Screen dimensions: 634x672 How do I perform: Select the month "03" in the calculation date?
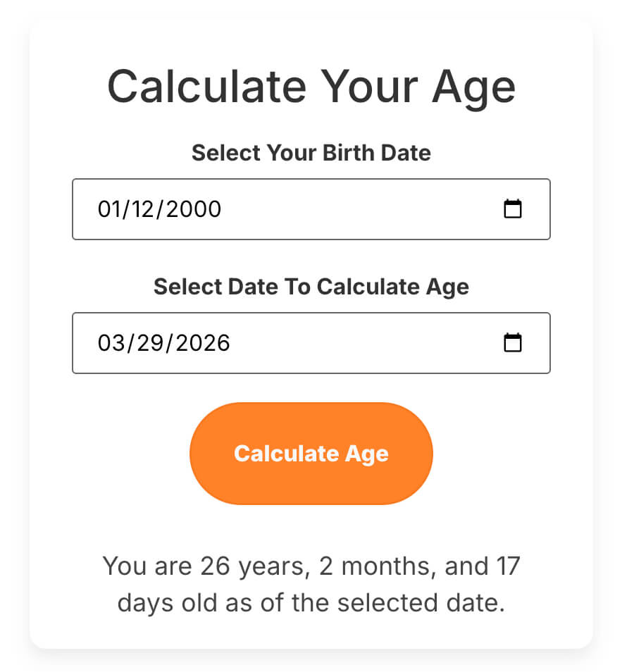[109, 343]
